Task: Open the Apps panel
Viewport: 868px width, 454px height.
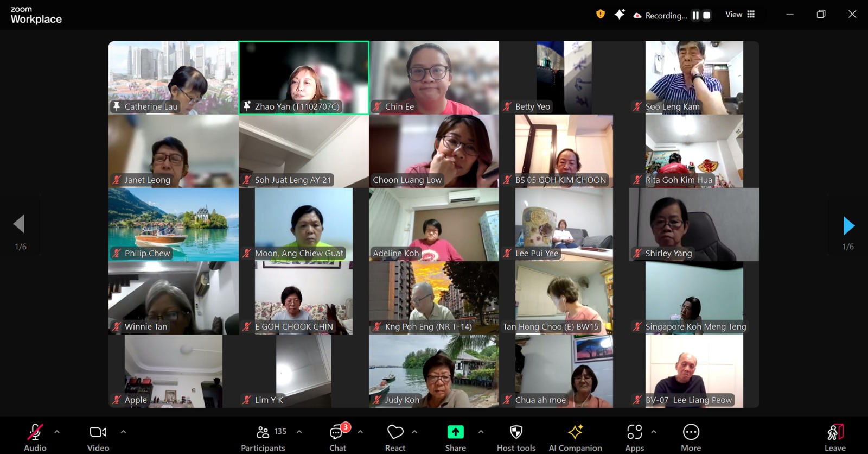Action: pos(634,438)
